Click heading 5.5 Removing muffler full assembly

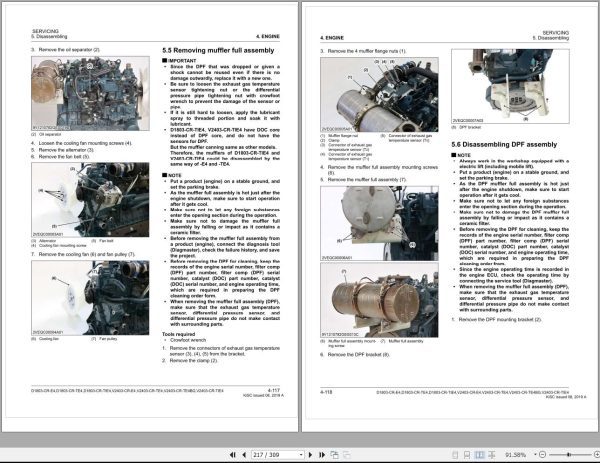[218, 50]
